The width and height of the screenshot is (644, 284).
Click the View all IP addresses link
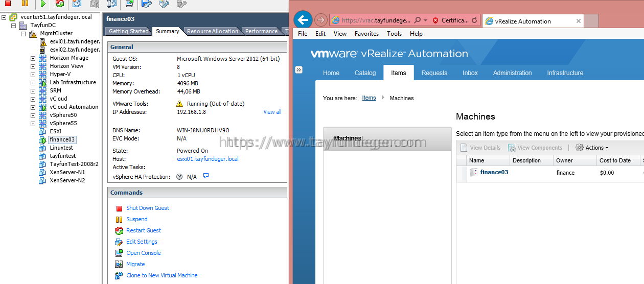point(272,112)
